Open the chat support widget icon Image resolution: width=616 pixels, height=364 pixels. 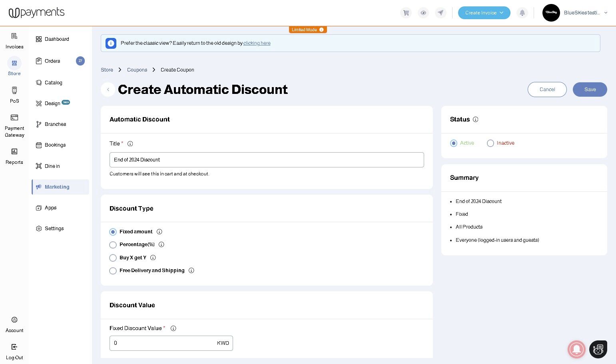tap(598, 349)
